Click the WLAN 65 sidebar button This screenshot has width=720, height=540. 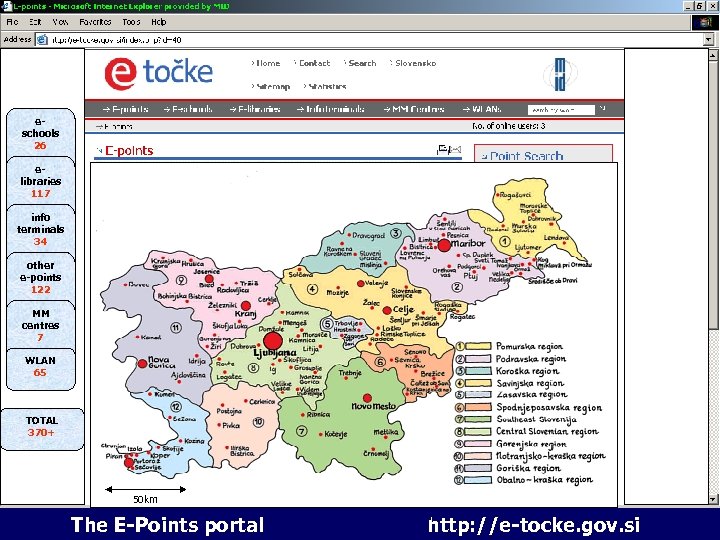pyautogui.click(x=40, y=370)
